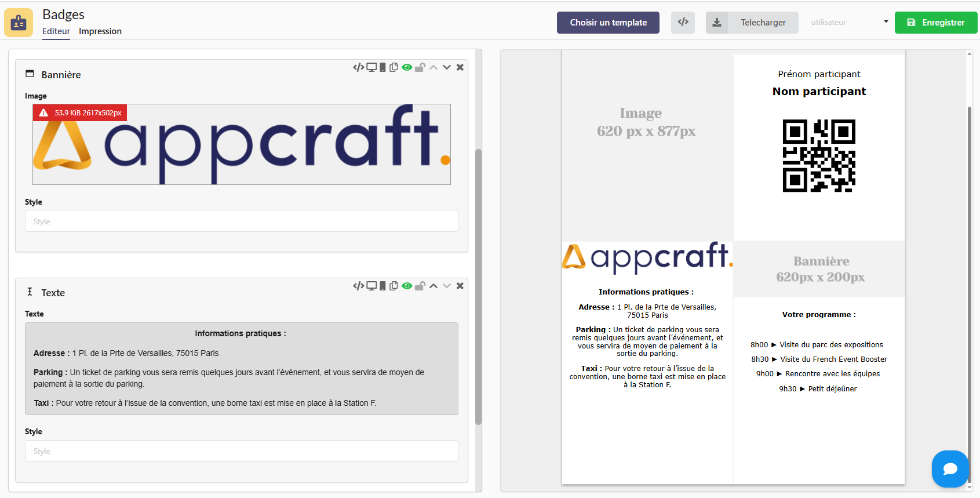Duplicate the Texte block
This screenshot has height=498, width=980.
(x=394, y=286)
